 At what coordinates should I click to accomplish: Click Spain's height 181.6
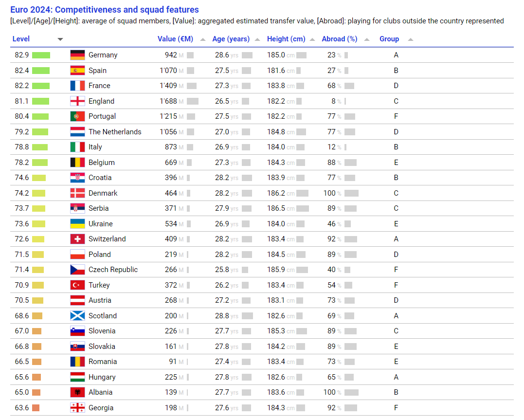276,71
